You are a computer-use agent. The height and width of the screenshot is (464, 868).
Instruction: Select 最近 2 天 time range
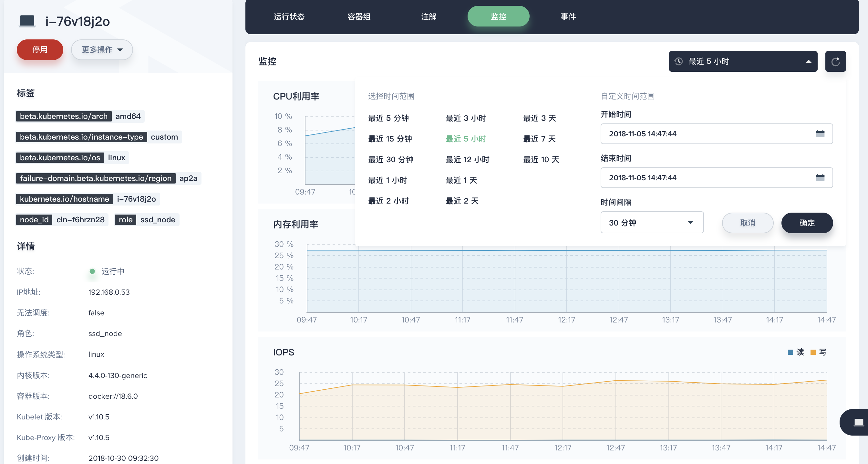[462, 201]
